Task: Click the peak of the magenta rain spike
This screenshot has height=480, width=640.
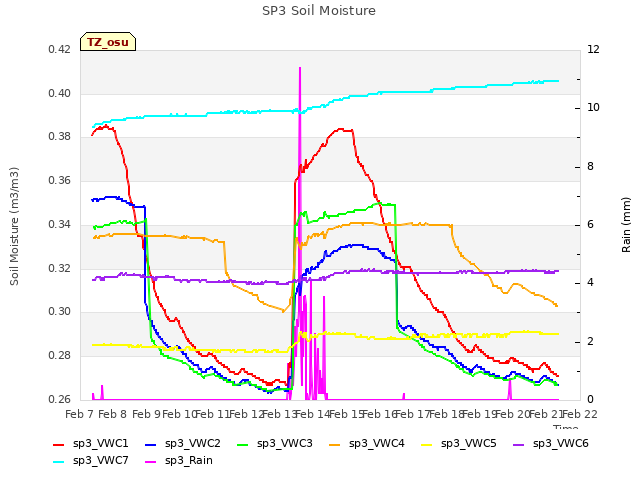Action: click(300, 68)
